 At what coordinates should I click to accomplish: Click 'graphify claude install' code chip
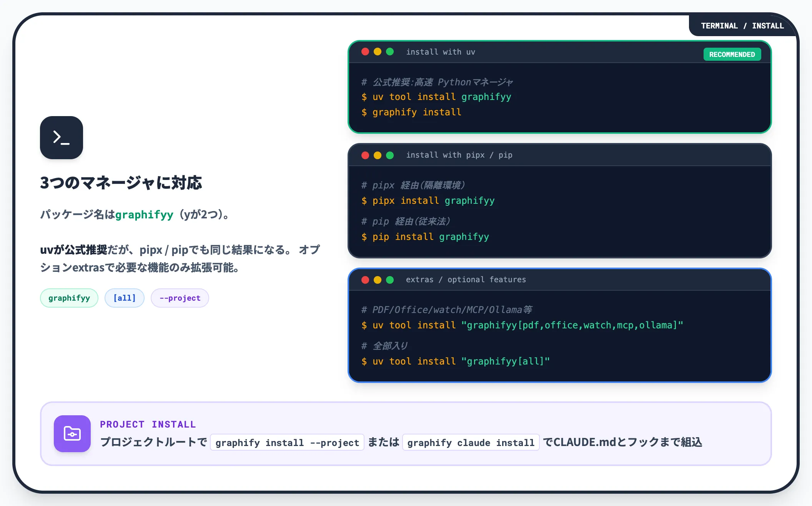(x=471, y=443)
